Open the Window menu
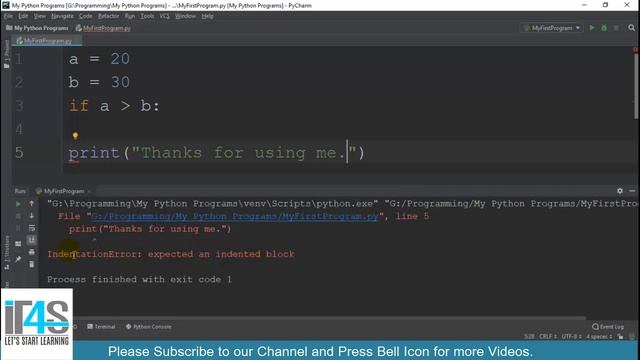Screen dimensions: 640x360 pos(185,16)
